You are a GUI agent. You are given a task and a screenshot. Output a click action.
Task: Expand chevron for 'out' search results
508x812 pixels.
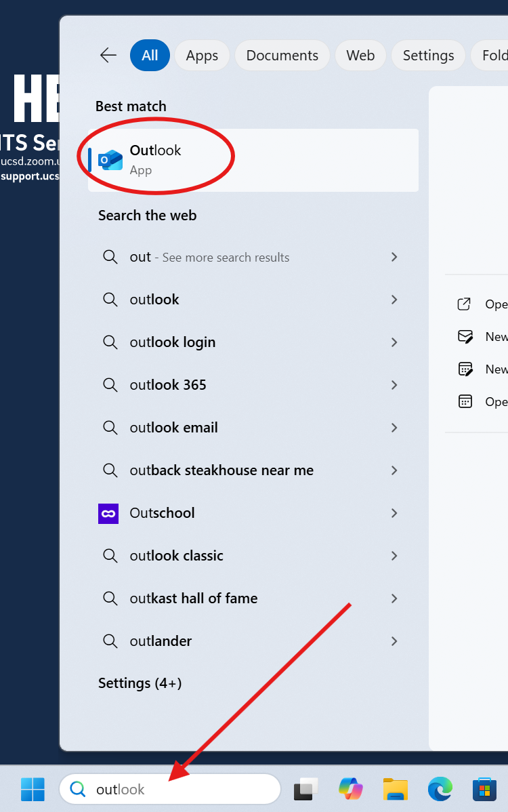click(394, 257)
